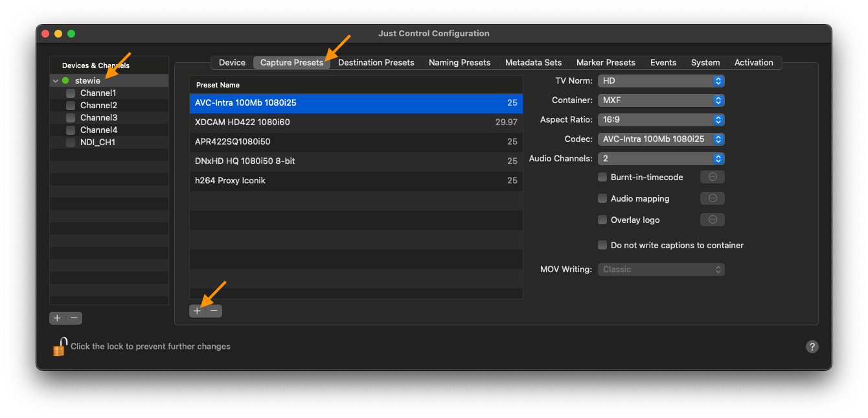This screenshot has width=868, height=418.
Task: Click the lock to prevent further changes
Action: click(60, 347)
